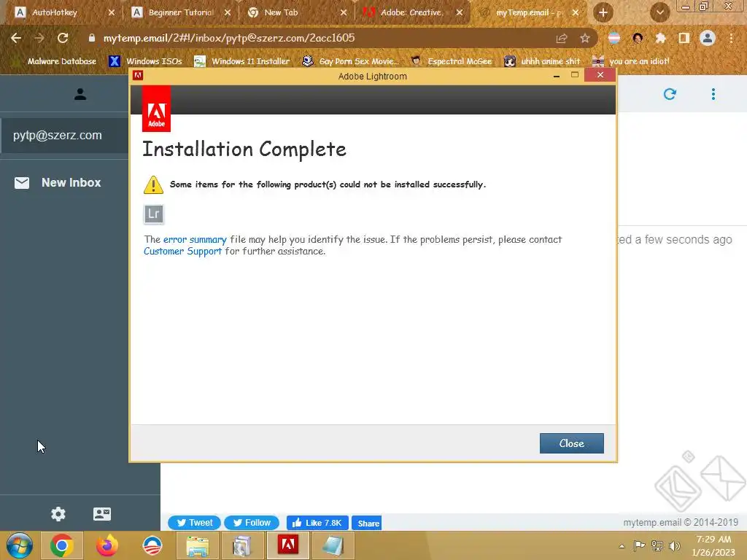Click the Facebook Like 7.8K button

point(317,522)
